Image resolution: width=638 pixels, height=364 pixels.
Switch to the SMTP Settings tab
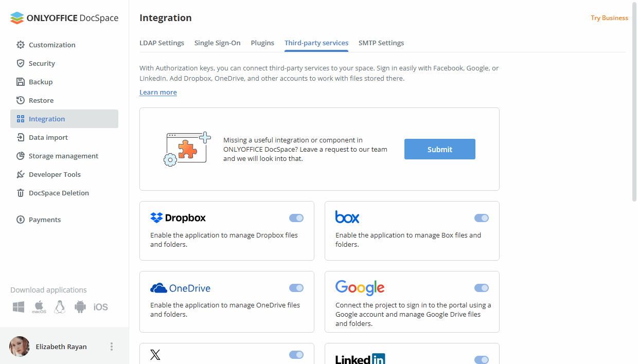coord(381,43)
